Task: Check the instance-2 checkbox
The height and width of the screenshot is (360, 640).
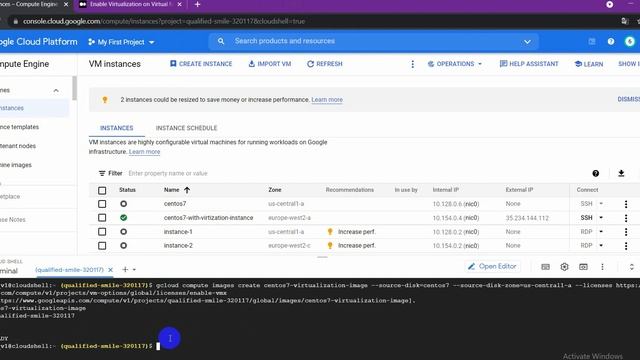Action: click(102, 245)
